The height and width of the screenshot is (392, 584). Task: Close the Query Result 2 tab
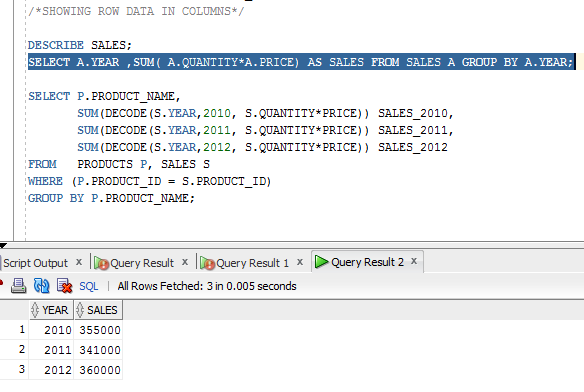[414, 262]
